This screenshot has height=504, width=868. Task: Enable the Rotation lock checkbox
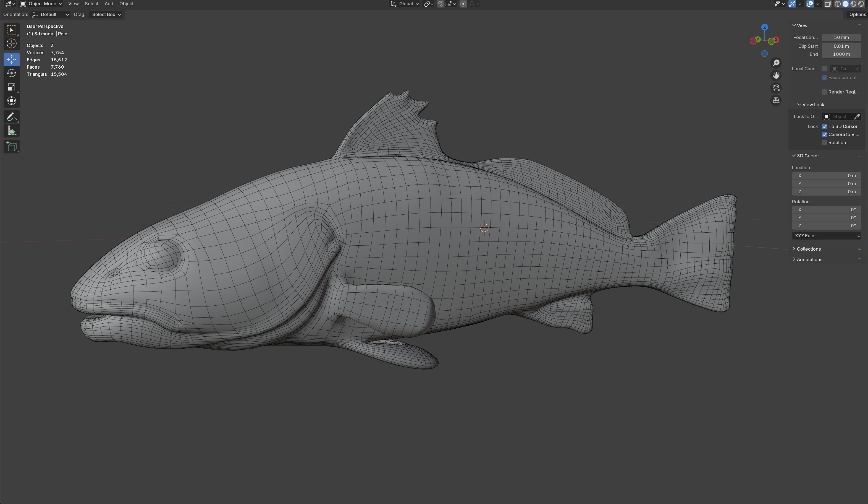[824, 143]
